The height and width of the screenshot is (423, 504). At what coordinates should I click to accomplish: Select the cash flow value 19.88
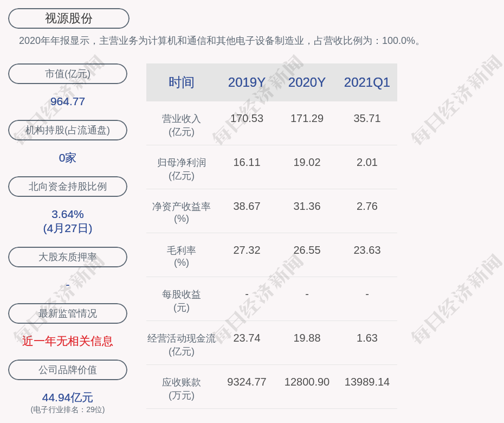coord(307,338)
